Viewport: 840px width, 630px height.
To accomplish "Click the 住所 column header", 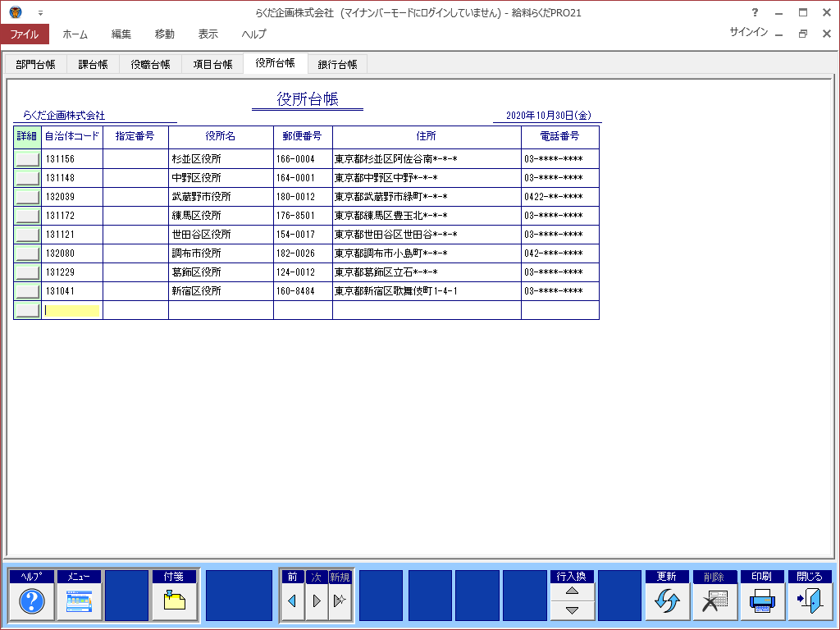I will click(x=427, y=137).
